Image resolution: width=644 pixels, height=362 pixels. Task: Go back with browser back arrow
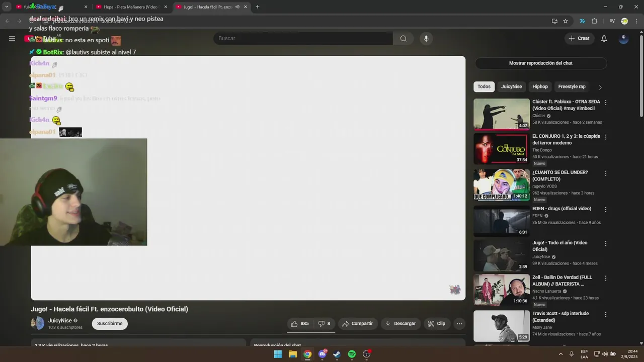click(7, 21)
